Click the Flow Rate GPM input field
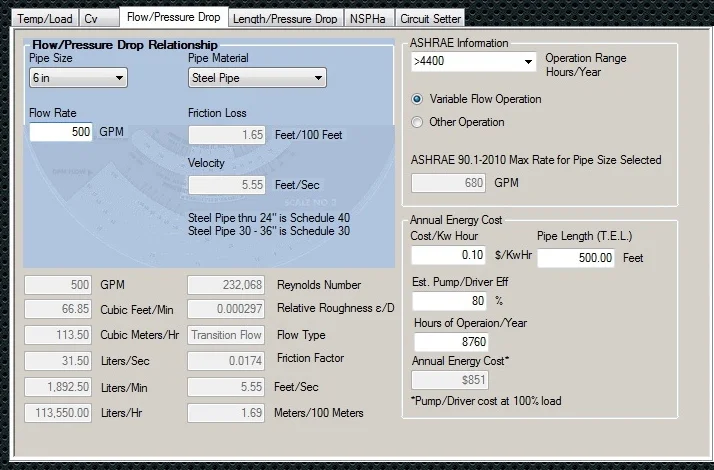The width and height of the screenshot is (714, 470). coord(61,132)
